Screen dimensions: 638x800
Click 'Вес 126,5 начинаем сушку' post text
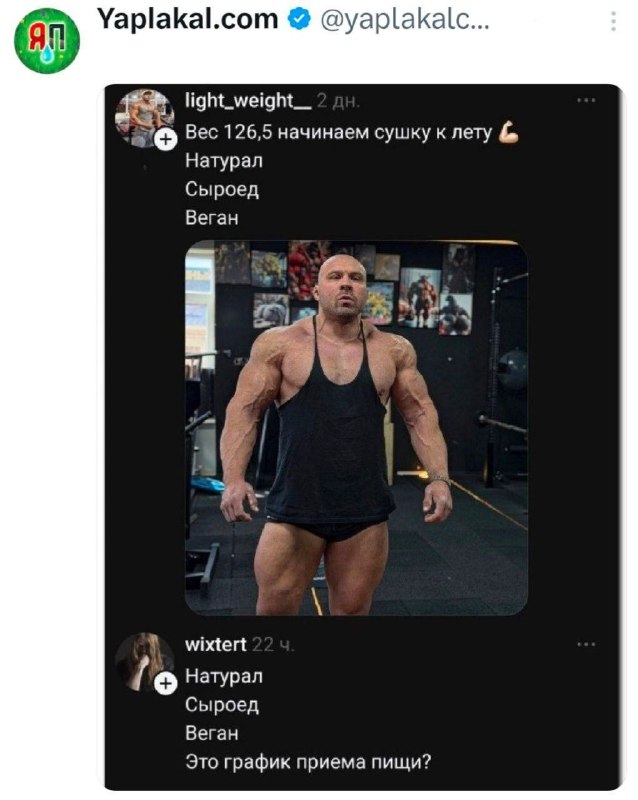click(x=276, y=132)
